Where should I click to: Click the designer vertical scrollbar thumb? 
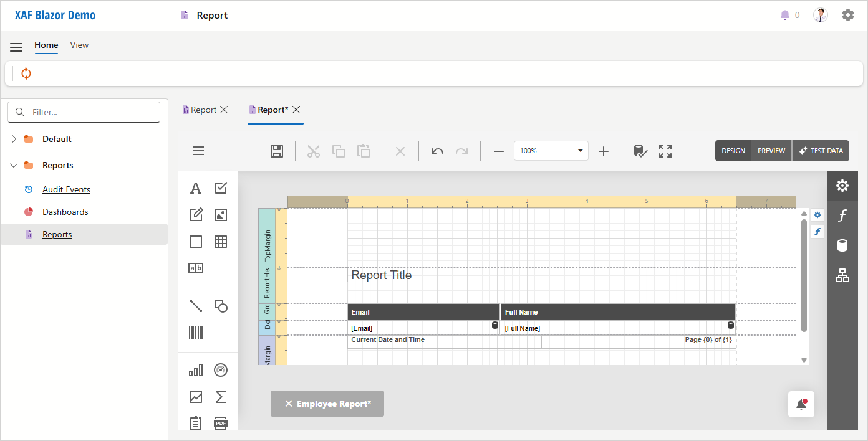(804, 275)
